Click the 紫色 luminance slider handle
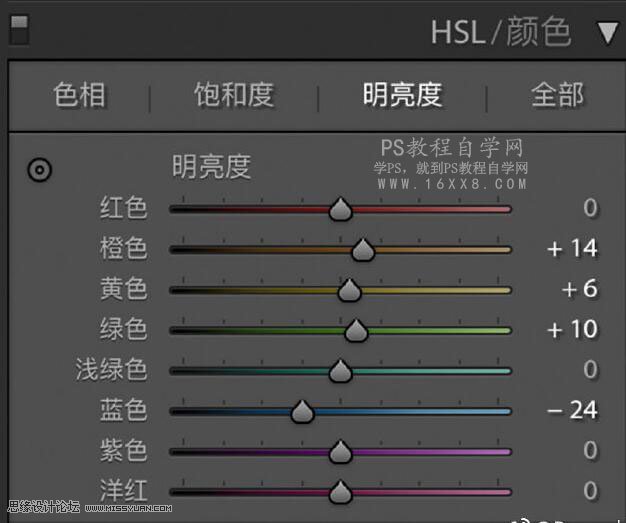 point(341,452)
